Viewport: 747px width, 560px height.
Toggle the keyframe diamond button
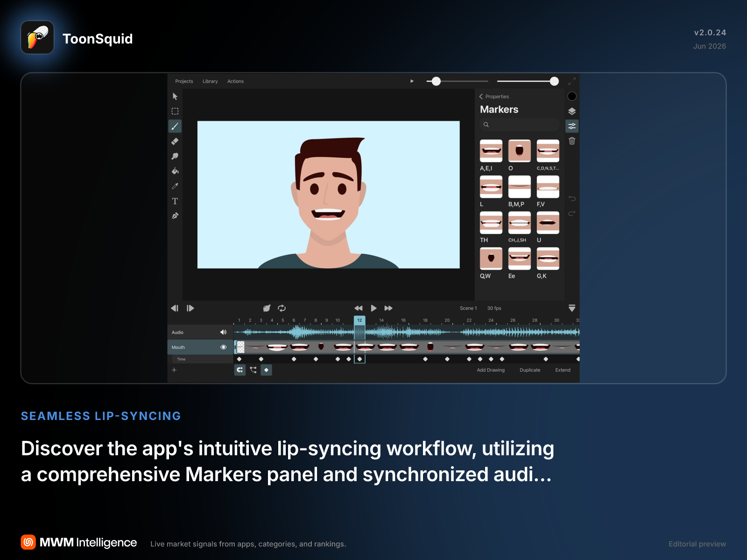click(266, 370)
